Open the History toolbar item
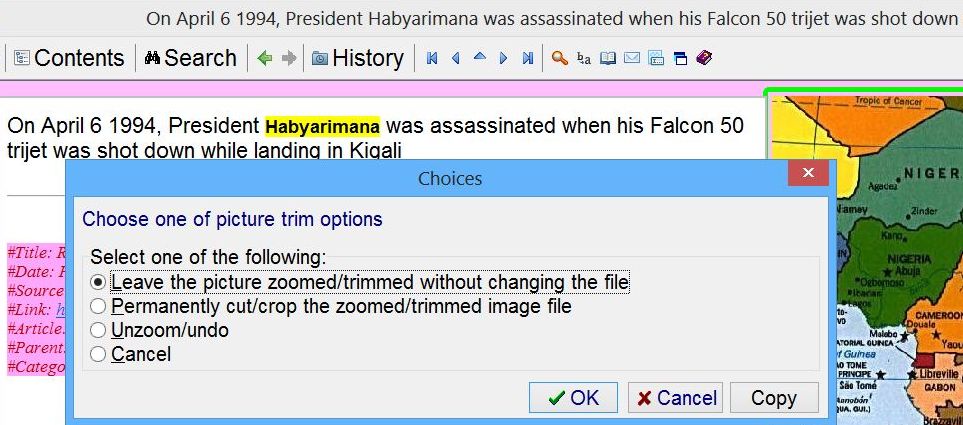Viewport: 963px width, 425px height. pos(357,58)
